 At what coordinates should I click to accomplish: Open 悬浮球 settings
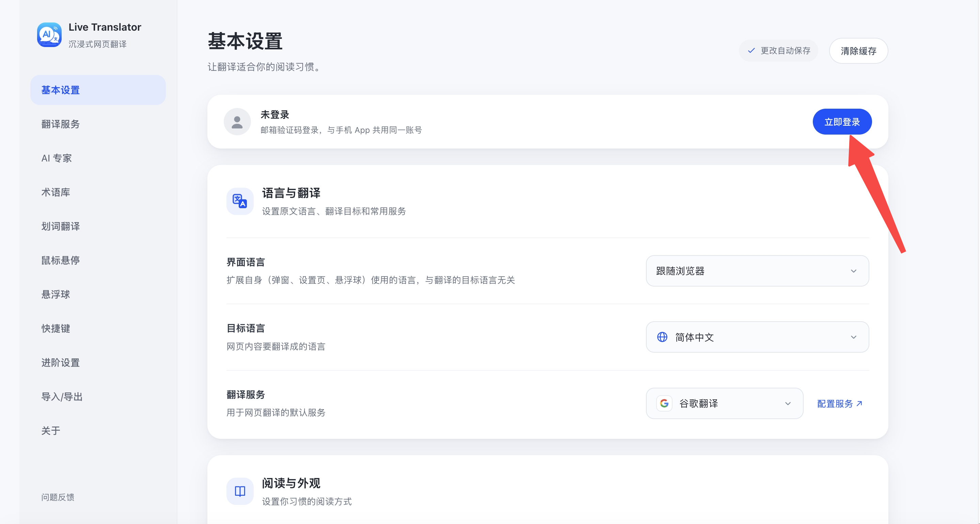(98, 294)
